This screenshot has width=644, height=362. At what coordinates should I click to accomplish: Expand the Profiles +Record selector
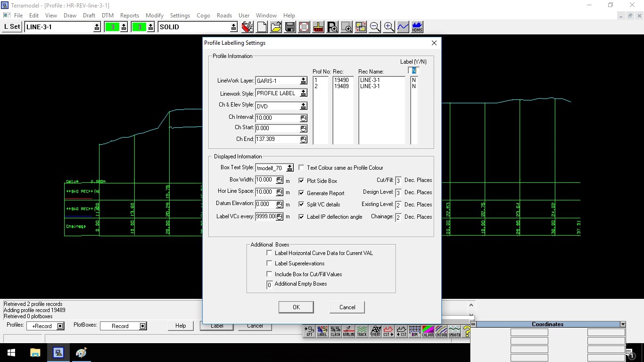coord(60,326)
